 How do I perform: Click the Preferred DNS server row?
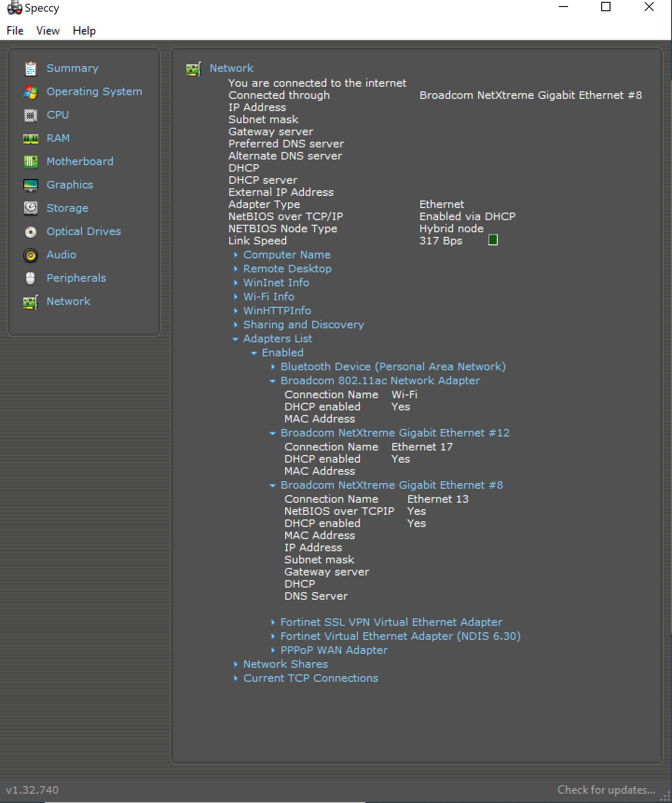286,144
